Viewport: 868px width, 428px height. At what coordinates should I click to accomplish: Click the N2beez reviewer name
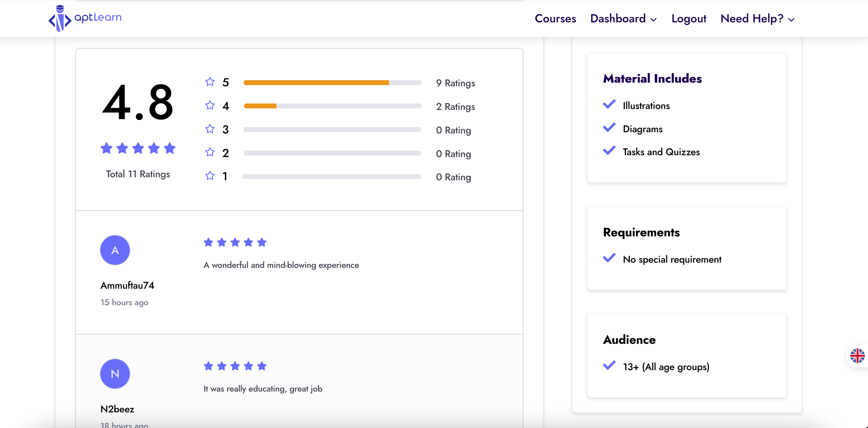tap(117, 409)
